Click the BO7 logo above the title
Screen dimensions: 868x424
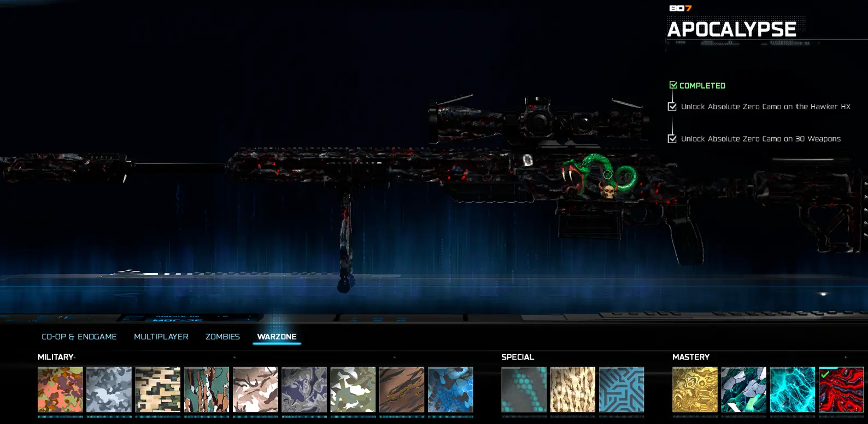point(681,8)
